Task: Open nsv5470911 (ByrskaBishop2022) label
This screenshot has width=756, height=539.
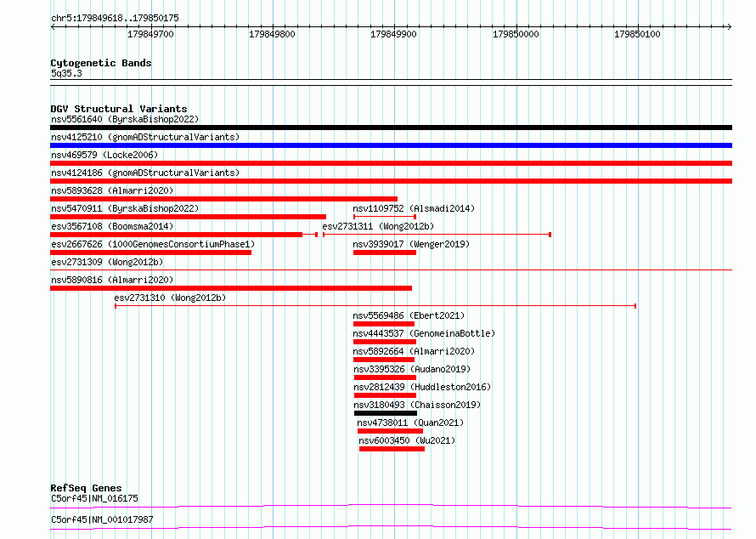Action: click(x=125, y=208)
